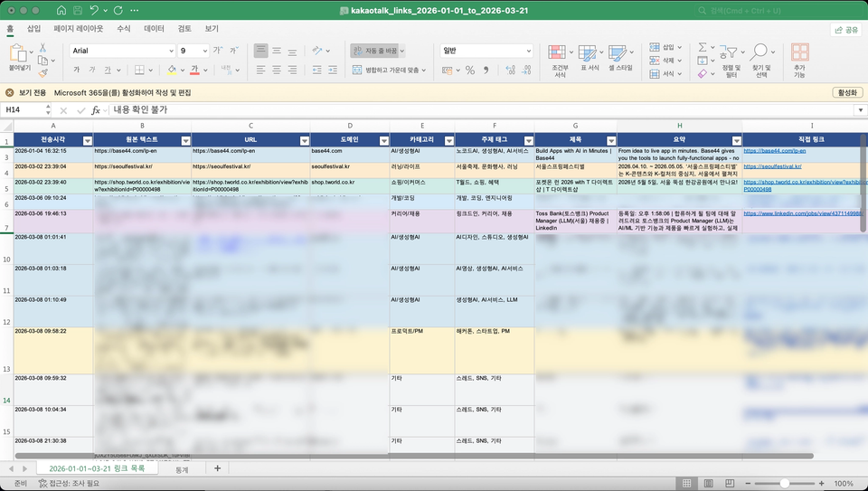Click the Fill down icon
The width and height of the screenshot is (868, 491).
(703, 61)
